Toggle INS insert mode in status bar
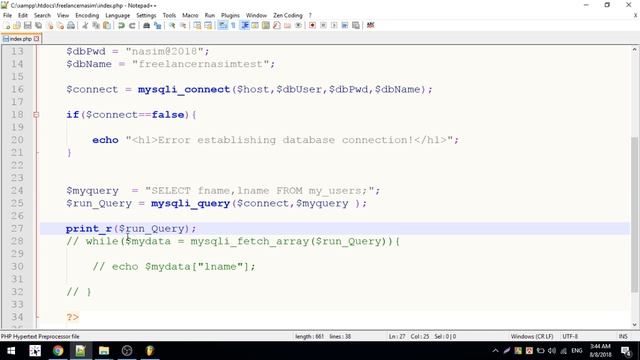 623,336
